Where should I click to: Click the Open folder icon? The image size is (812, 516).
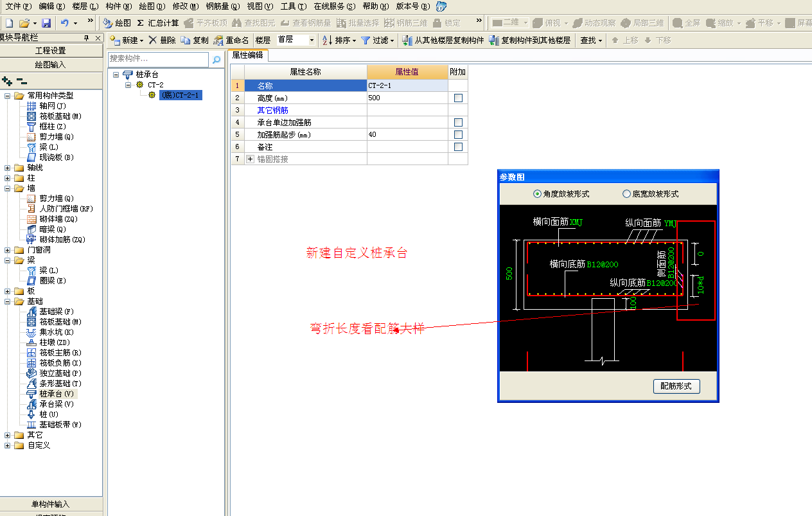pyautogui.click(x=24, y=22)
